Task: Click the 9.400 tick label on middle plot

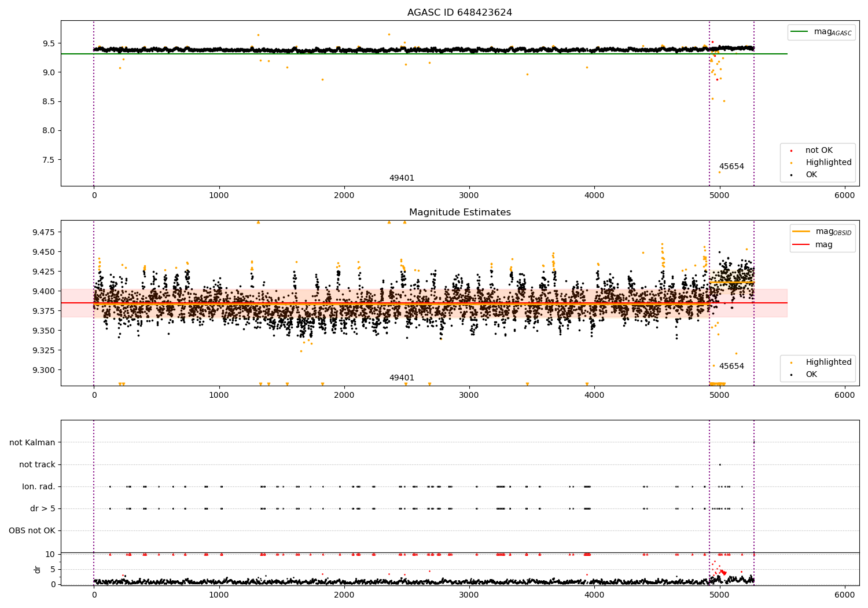Action: click(x=44, y=291)
